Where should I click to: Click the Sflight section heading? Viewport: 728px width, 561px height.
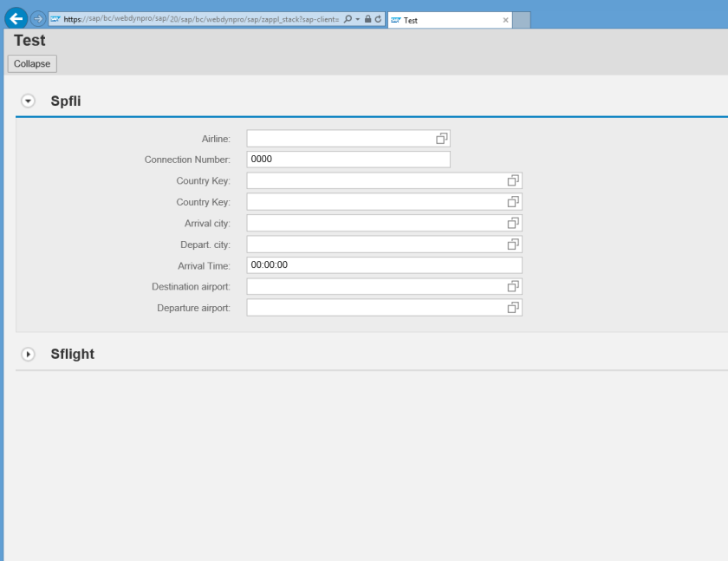[x=73, y=354]
